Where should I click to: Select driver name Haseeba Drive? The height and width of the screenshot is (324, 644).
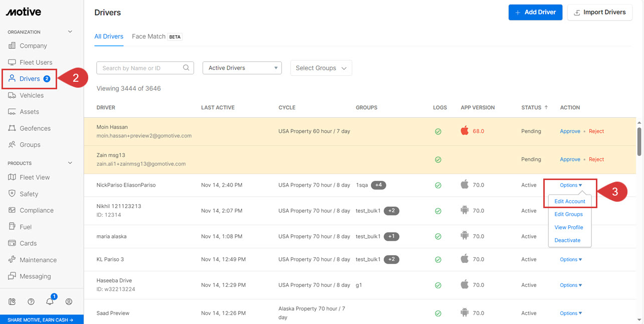coord(114,280)
